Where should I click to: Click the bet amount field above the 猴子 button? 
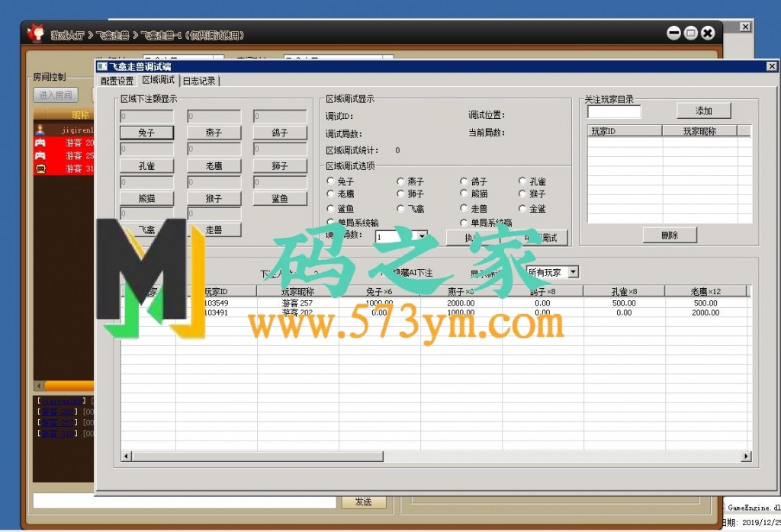pos(214,182)
